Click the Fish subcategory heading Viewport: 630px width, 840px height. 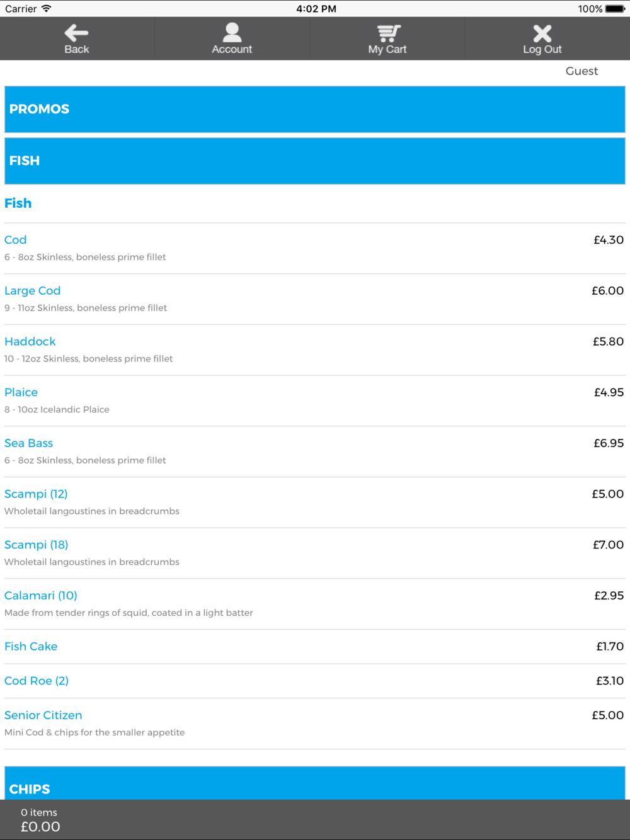(18, 203)
